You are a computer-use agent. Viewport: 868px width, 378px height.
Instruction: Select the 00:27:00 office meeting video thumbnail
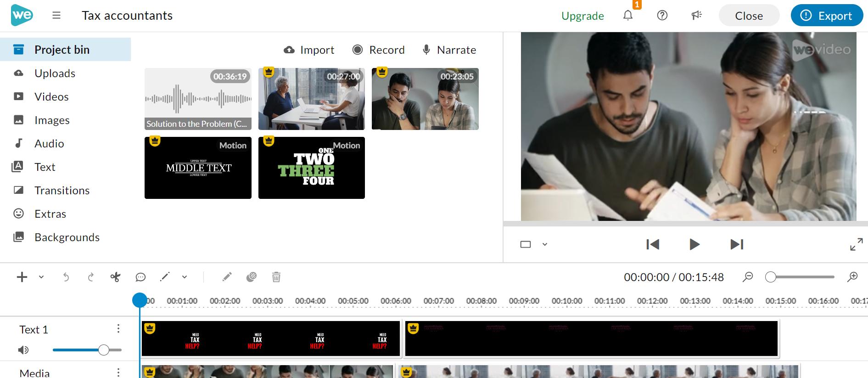[312, 99]
